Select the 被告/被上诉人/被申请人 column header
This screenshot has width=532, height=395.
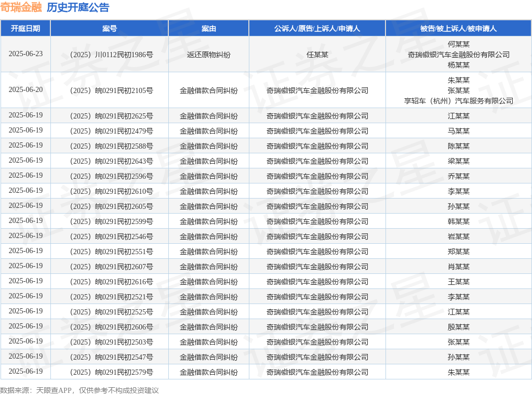tap(458, 29)
